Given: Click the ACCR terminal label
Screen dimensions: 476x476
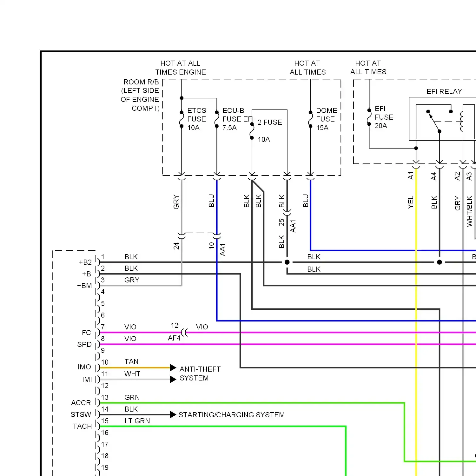Looking at the screenshot, I should coord(81,403).
